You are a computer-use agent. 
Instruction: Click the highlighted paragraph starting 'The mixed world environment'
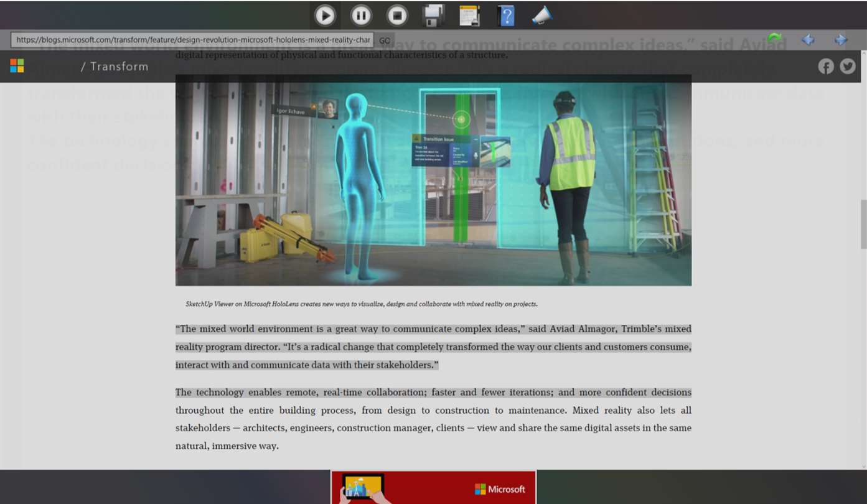(433, 347)
